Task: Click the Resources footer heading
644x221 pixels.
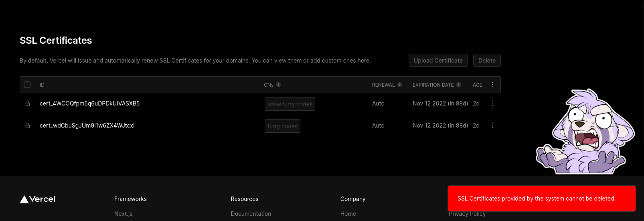Action: [245, 199]
